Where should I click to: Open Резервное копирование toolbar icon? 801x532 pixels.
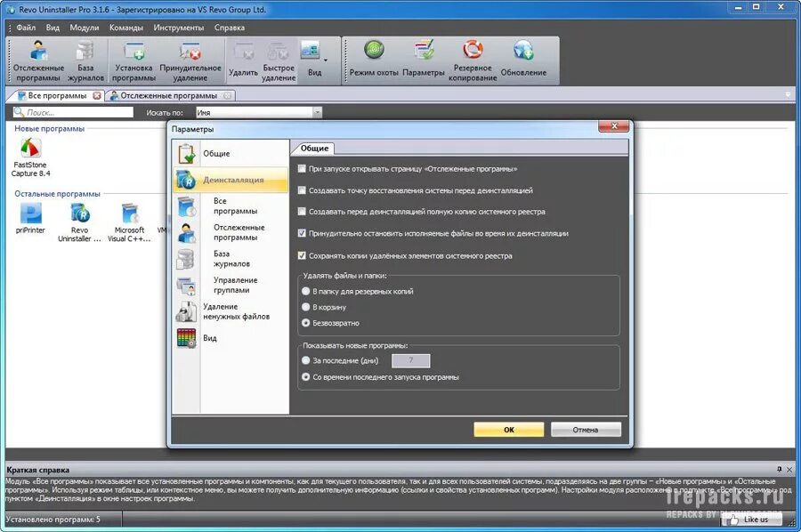[473, 61]
